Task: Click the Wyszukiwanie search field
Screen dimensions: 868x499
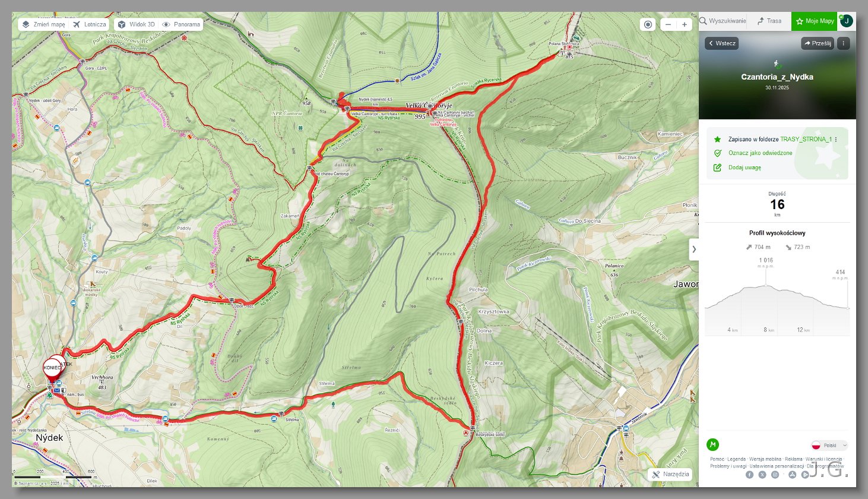Action: 723,21
